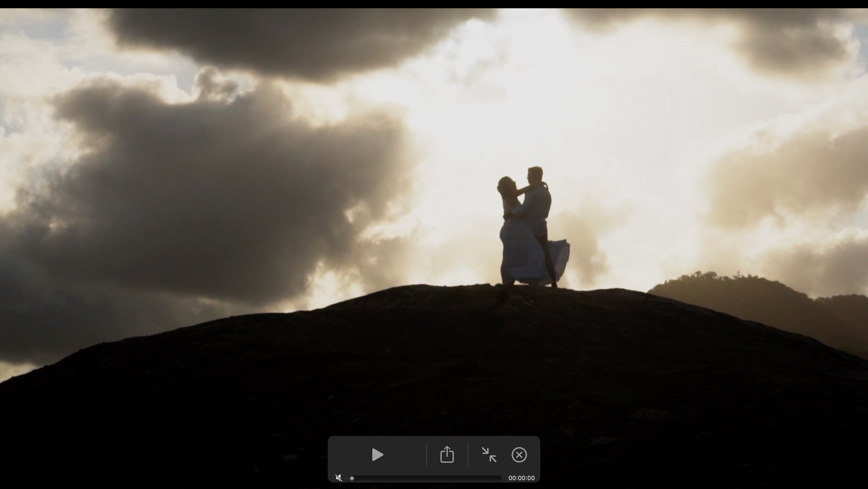This screenshot has height=489, width=868.
Task: Click the playhead diamond on the progress bar
Action: click(x=352, y=478)
